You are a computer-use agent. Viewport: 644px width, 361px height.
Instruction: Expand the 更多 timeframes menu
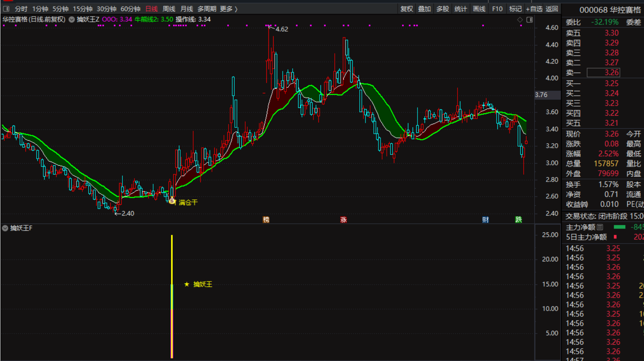click(229, 9)
